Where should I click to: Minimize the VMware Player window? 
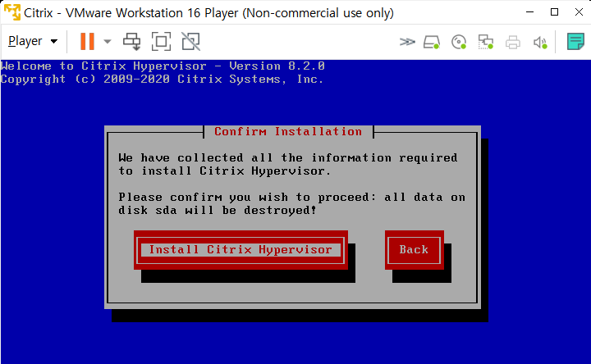click(529, 12)
